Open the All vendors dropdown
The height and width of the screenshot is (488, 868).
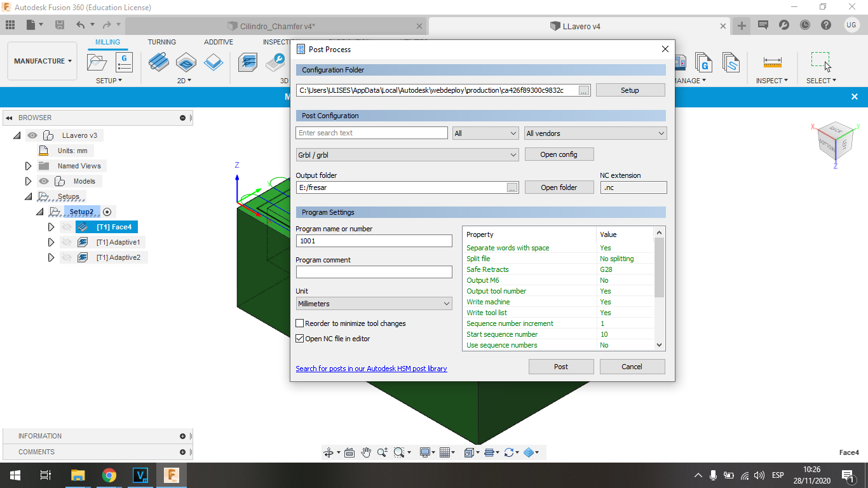pos(595,133)
